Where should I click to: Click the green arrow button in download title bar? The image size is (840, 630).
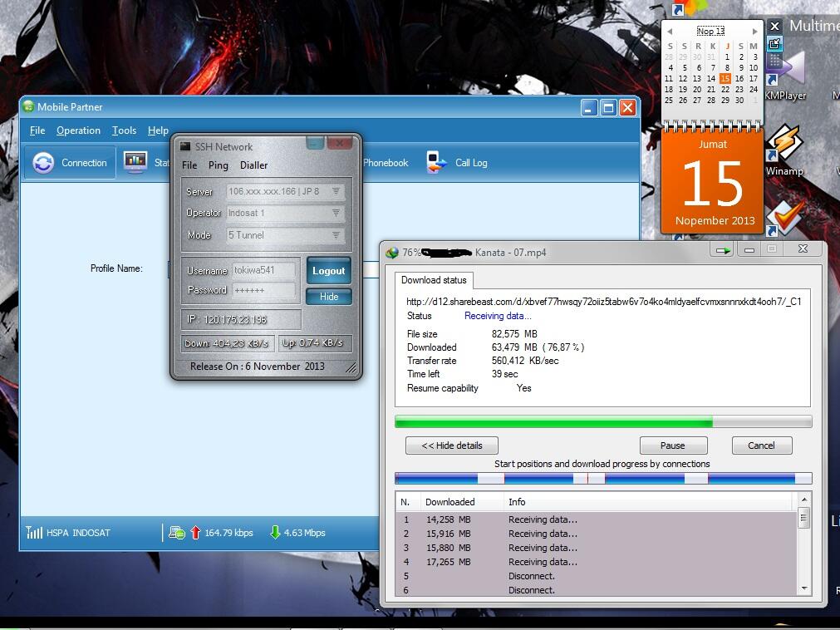(723, 249)
